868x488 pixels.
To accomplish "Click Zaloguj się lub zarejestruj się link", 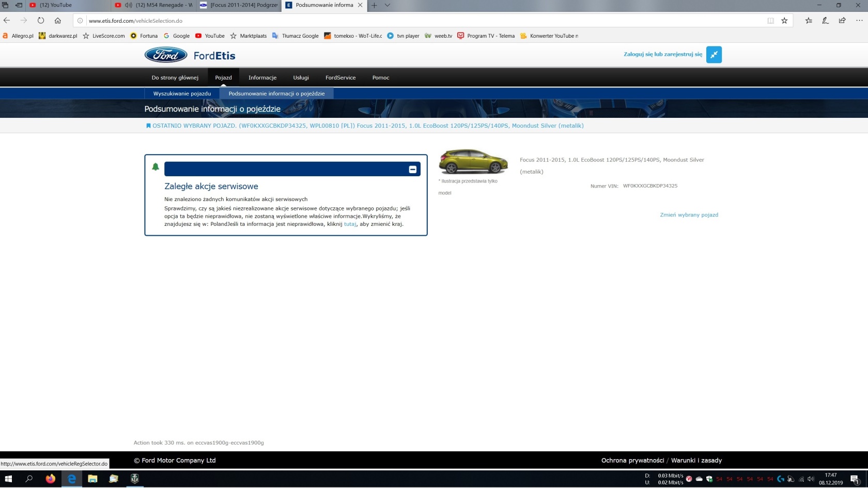I will click(662, 54).
